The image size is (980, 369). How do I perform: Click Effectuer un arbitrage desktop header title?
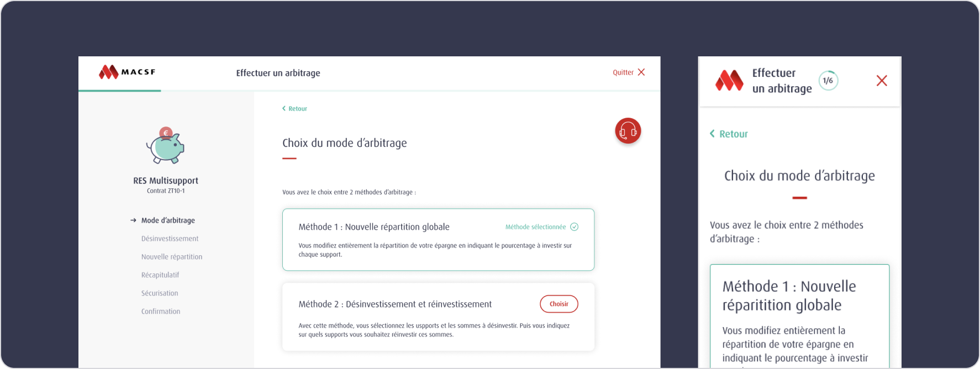click(x=278, y=73)
